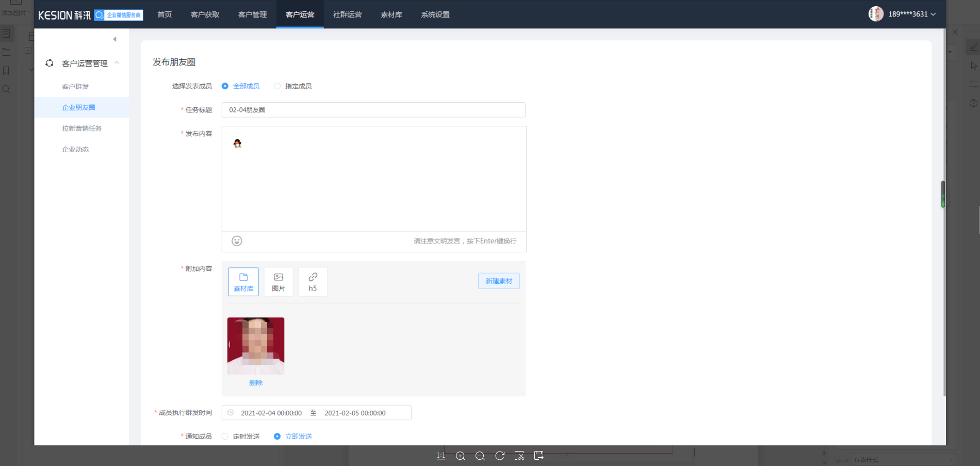The height and width of the screenshot is (466, 980).
Task: Select the 全部成员 radio option
Action: pyautogui.click(x=225, y=86)
